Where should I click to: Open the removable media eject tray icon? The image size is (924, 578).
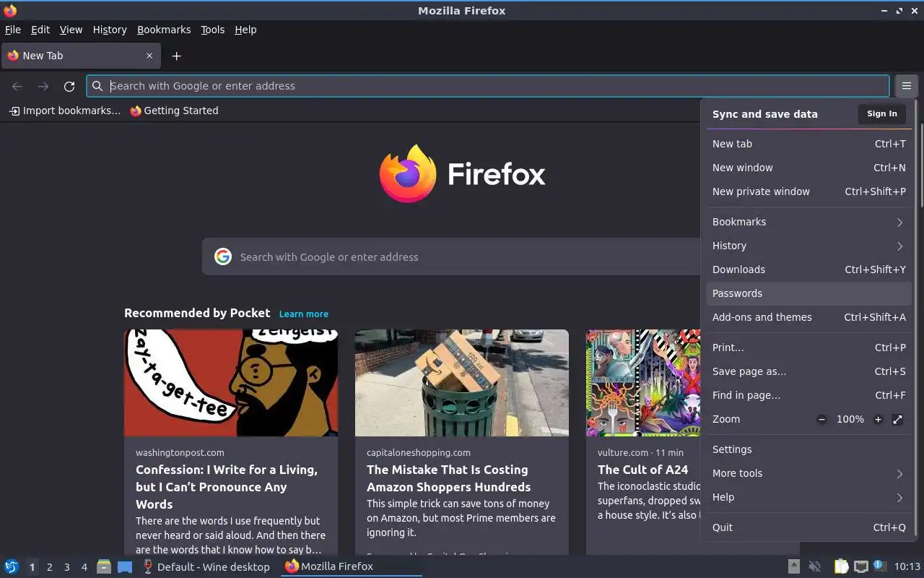[x=793, y=566]
